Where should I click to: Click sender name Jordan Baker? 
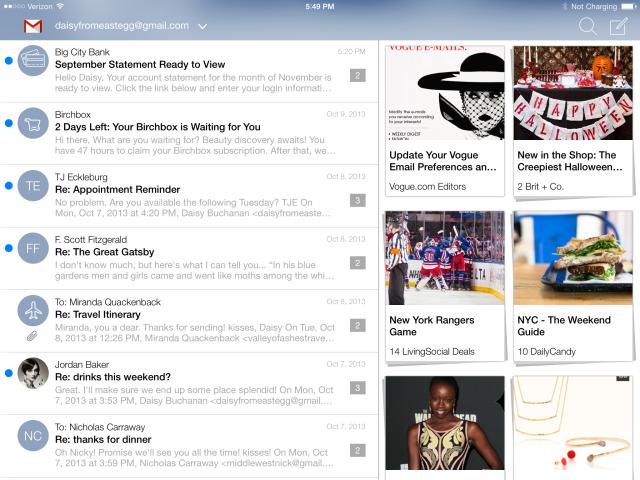pyautogui.click(x=82, y=364)
